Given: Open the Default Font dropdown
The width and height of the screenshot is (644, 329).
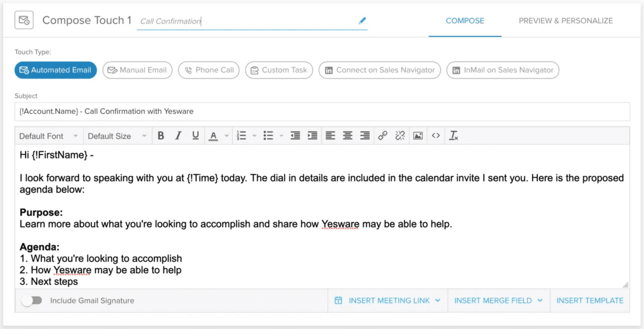Looking at the screenshot, I should pos(48,135).
